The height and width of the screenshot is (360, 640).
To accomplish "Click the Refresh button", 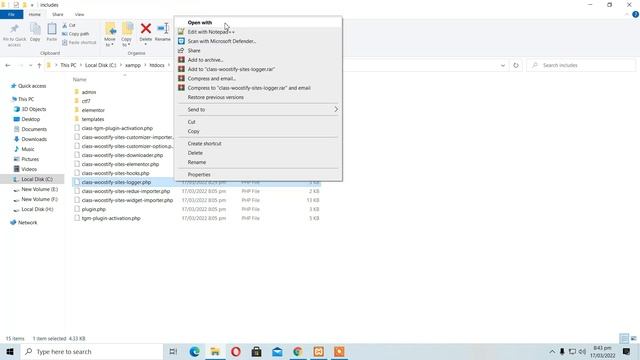I will coord(516,65).
